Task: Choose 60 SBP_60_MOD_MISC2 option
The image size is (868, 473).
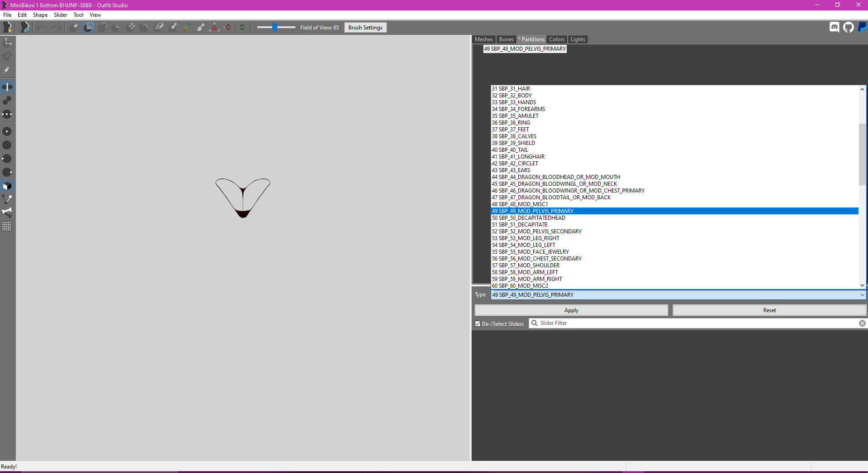Action: [675, 286]
